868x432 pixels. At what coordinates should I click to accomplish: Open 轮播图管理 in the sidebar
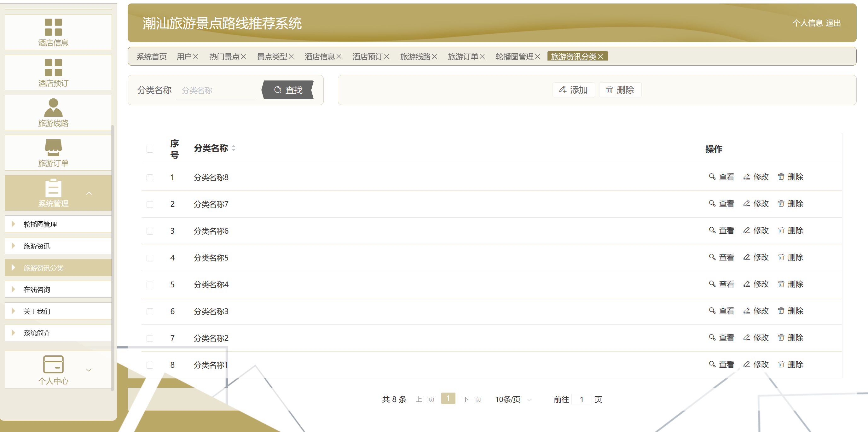pos(58,224)
